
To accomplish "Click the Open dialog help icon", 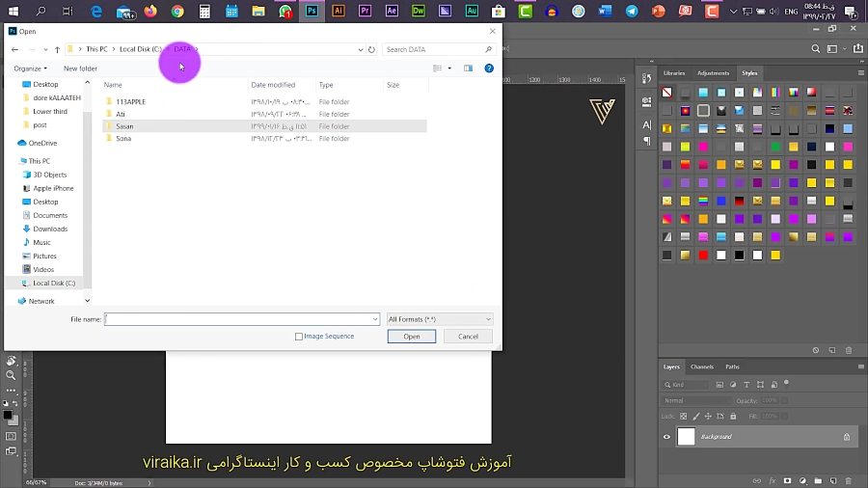I will click(489, 68).
